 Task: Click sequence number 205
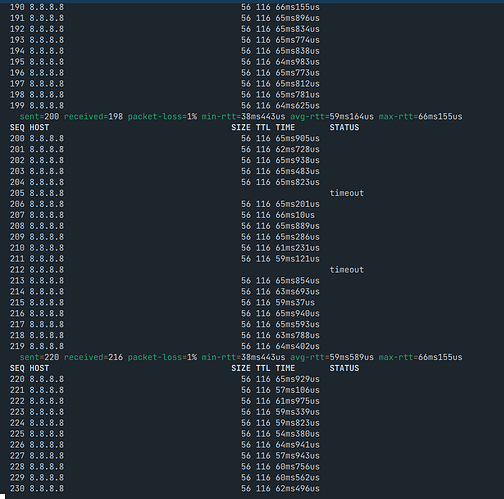coord(17,193)
